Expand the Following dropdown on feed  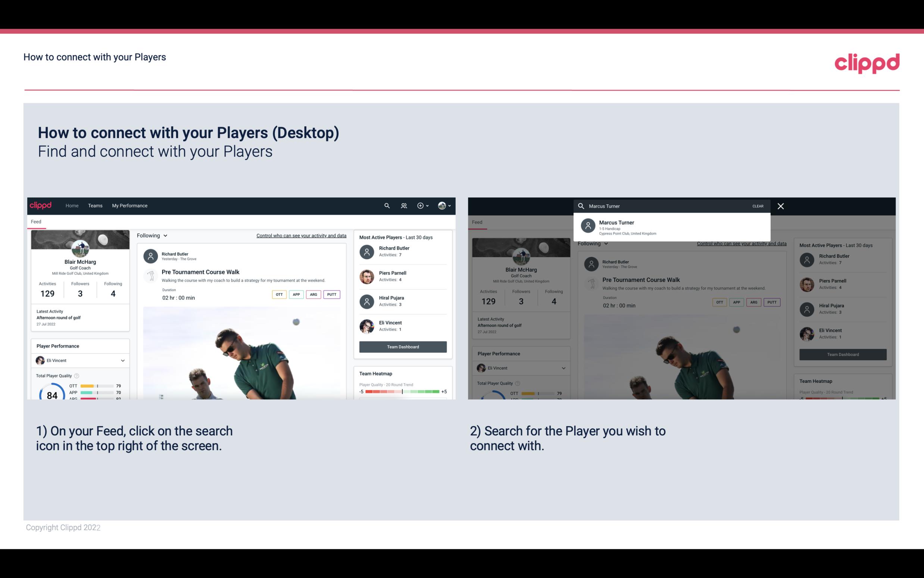[x=152, y=235]
